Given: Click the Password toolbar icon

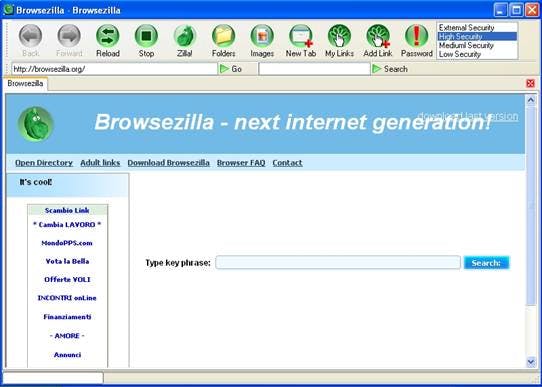Looking at the screenshot, I should click(x=417, y=36).
